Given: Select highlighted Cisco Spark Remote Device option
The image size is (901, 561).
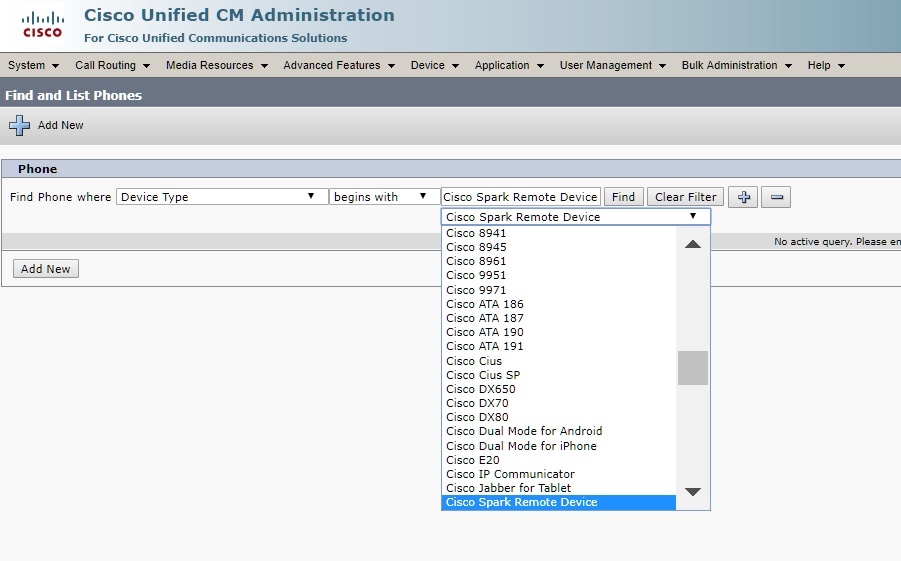Looking at the screenshot, I should 559,502.
